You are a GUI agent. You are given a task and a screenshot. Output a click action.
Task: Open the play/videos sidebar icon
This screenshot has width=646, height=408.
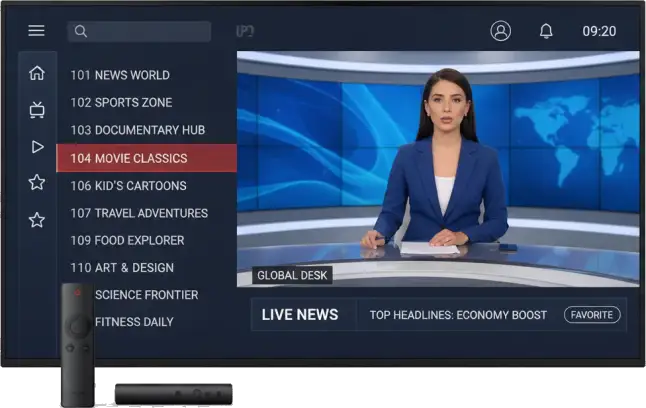[37, 147]
